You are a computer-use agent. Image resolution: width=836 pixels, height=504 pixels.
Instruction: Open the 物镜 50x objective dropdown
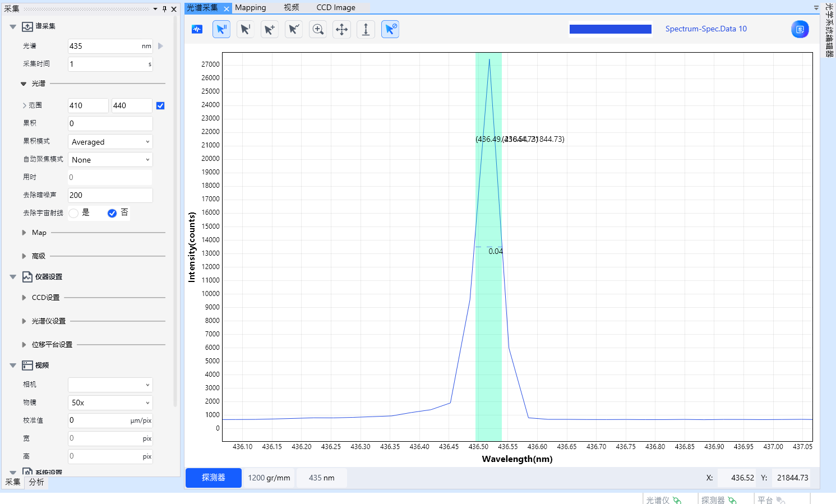pyautogui.click(x=110, y=403)
